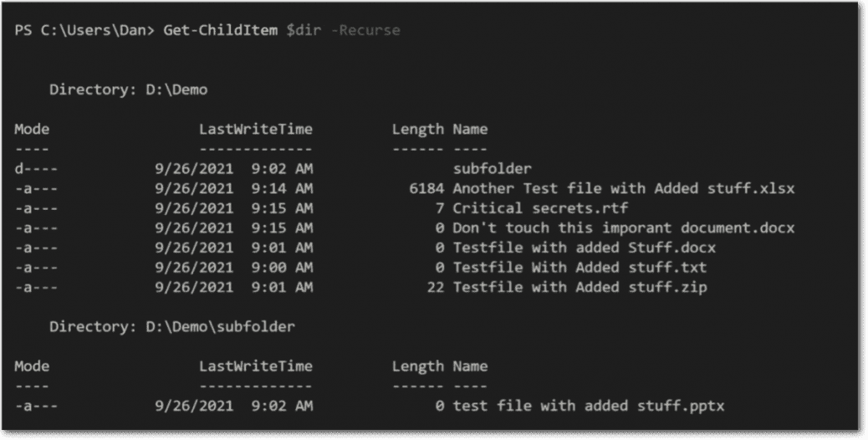Click the $dir variable in command
This screenshot has height=440, width=868.
point(304,30)
